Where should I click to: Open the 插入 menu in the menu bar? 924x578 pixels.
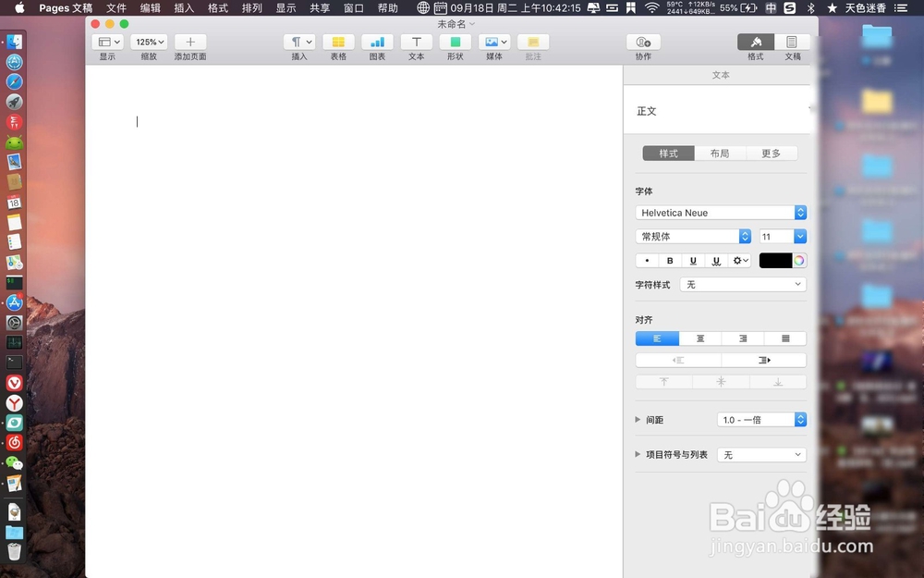click(183, 7)
